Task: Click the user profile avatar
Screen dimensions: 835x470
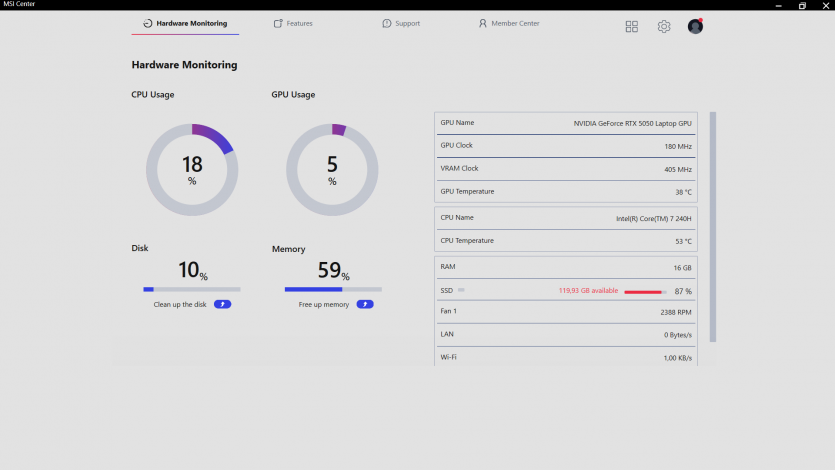Action: (x=695, y=27)
